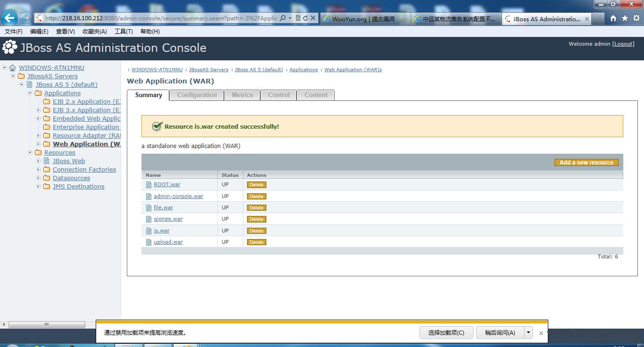Viewport: 644px width, 347px height.
Task: Click the folder icon beside JBossAS Servers
Action: 21,76
